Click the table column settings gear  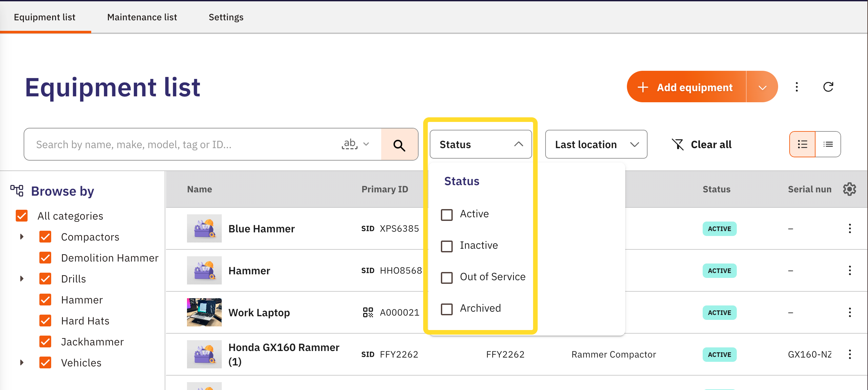(x=849, y=189)
